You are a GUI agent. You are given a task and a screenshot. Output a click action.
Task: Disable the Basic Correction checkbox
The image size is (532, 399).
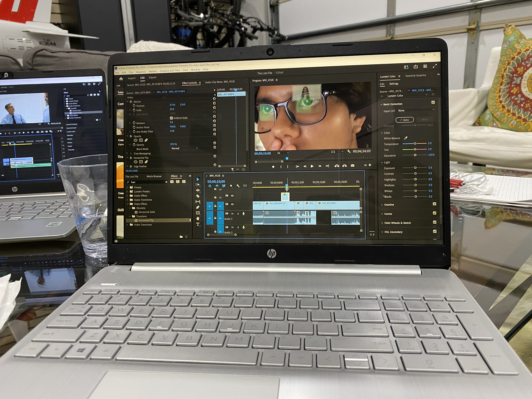433,102
